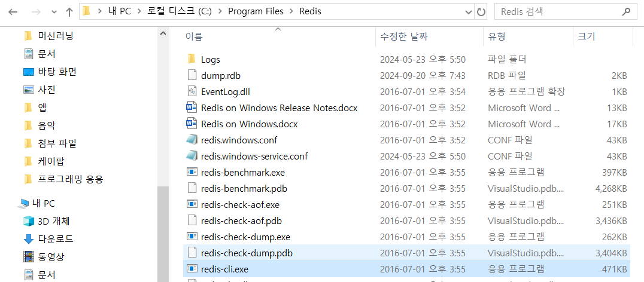Select redis-check-aof.exe application icon
This screenshot has height=282, width=644.
(x=192, y=204)
